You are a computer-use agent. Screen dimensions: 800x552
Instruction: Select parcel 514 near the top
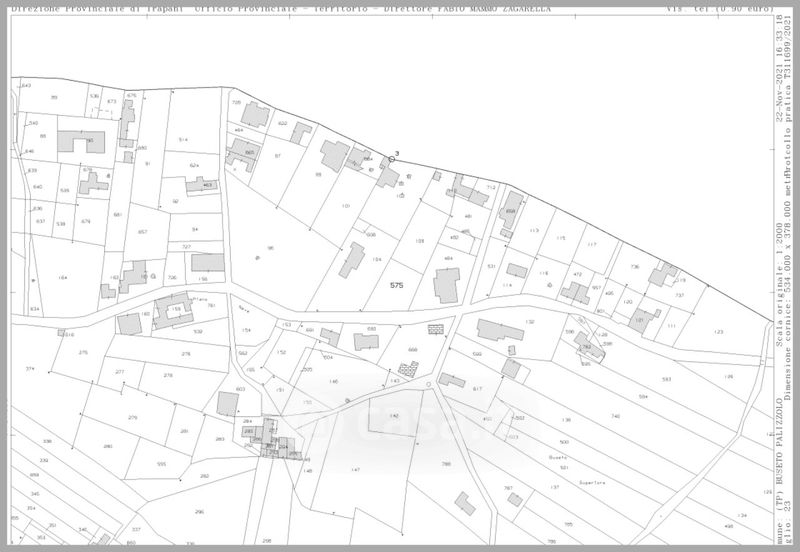[x=183, y=139]
